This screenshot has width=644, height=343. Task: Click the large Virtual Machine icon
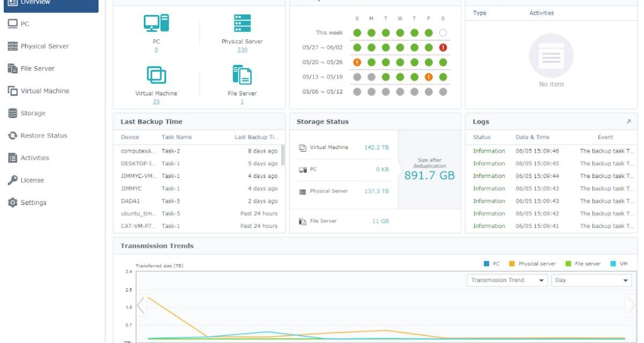pos(156,74)
